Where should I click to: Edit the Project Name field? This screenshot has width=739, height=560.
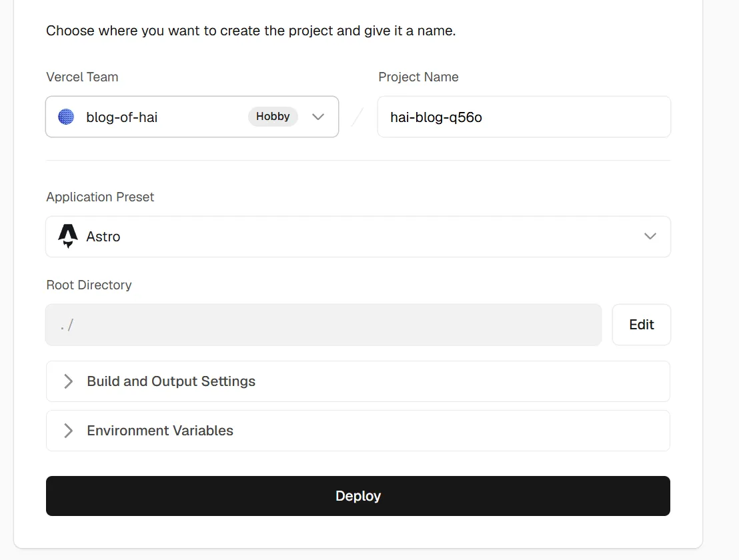pos(524,117)
